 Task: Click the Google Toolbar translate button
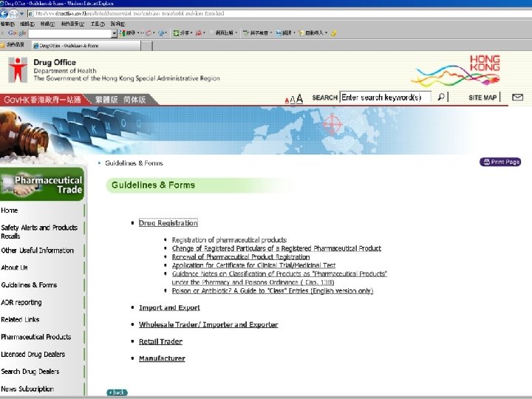point(285,33)
